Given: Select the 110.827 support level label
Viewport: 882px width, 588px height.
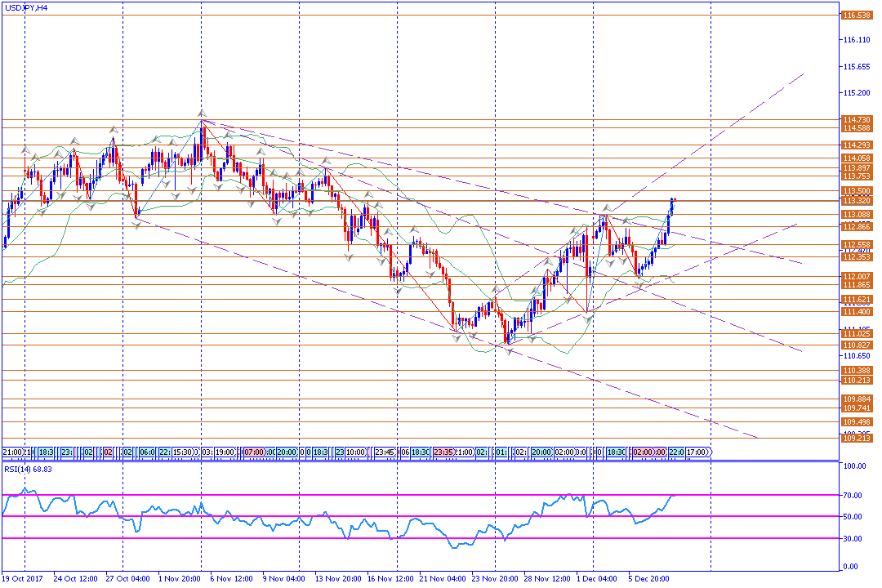Looking at the screenshot, I should click(856, 345).
